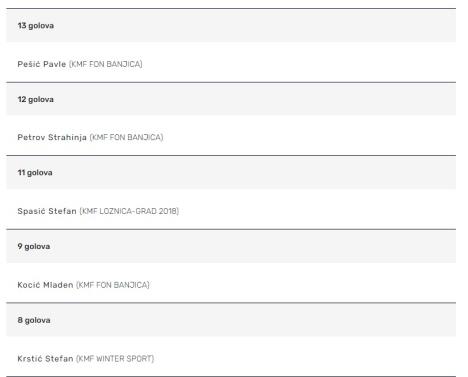The width and height of the screenshot is (468, 377).
Task: Select player Spasić Stefan
Action: 47,211
